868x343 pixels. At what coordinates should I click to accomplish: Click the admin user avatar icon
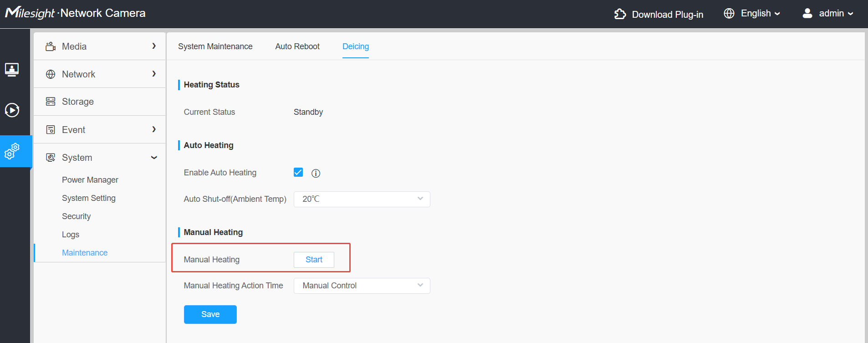point(807,13)
